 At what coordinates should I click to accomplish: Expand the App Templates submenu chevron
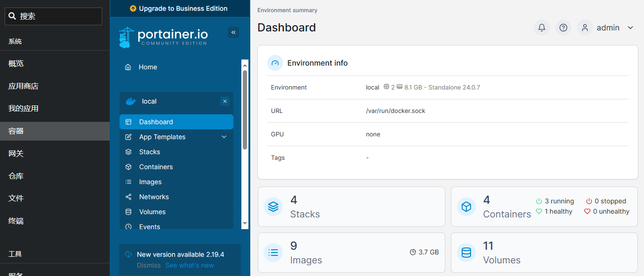point(224,137)
